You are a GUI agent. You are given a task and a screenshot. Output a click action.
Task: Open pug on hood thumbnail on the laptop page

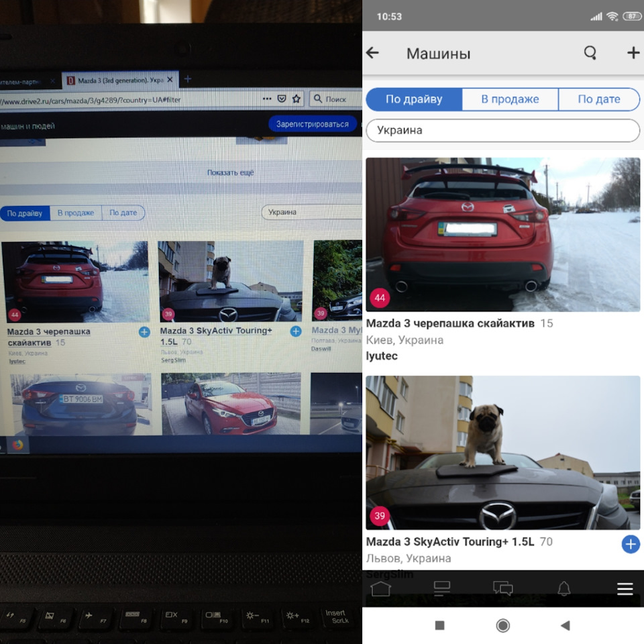coord(231,281)
